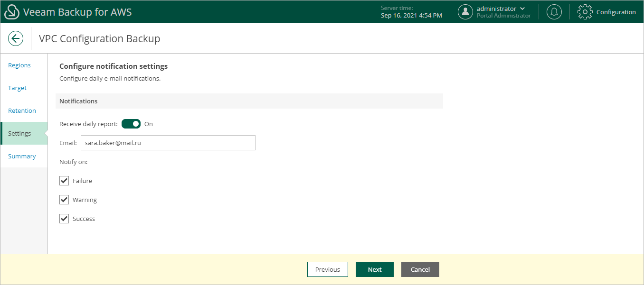Switch to the Target step
This screenshot has height=285, width=644.
coord(17,88)
